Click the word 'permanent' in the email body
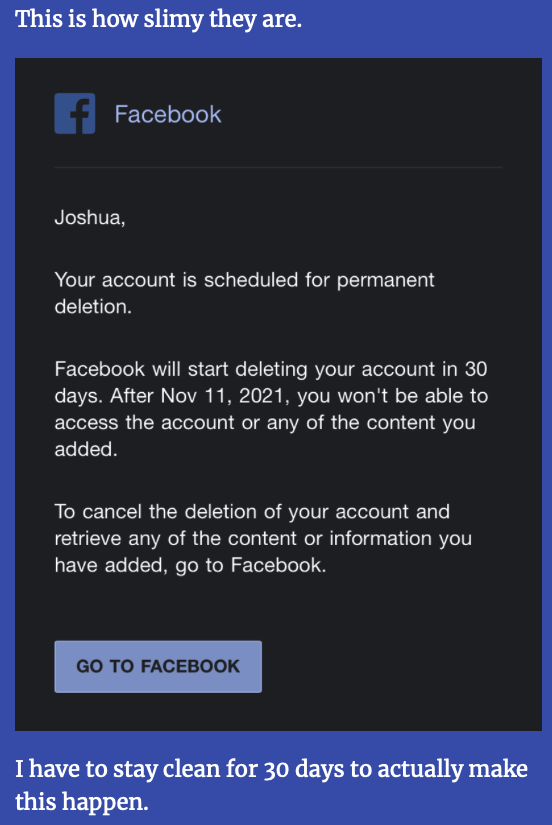552x825 pixels. pyautogui.click(x=386, y=280)
